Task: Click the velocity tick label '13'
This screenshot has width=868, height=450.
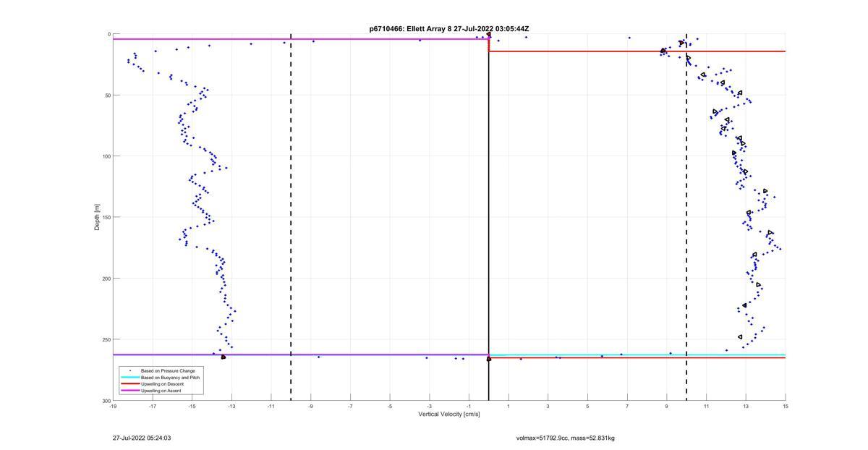Action: (x=746, y=407)
